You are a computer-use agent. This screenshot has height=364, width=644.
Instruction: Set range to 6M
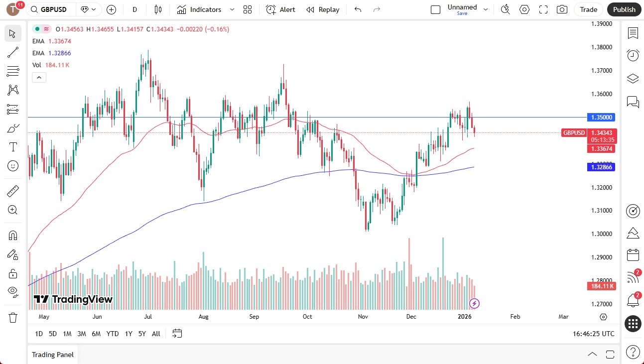pos(97,334)
